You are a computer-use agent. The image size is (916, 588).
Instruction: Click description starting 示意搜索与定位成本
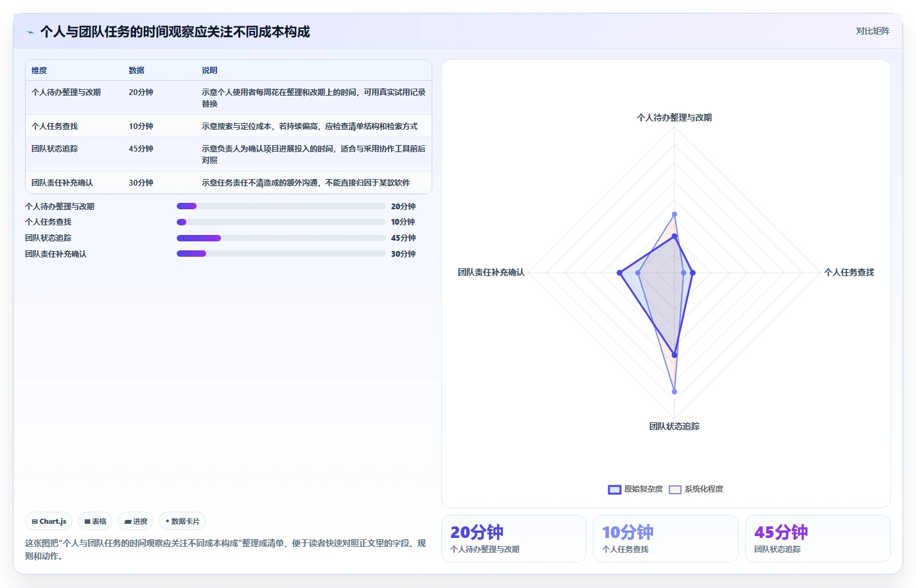coord(310,126)
